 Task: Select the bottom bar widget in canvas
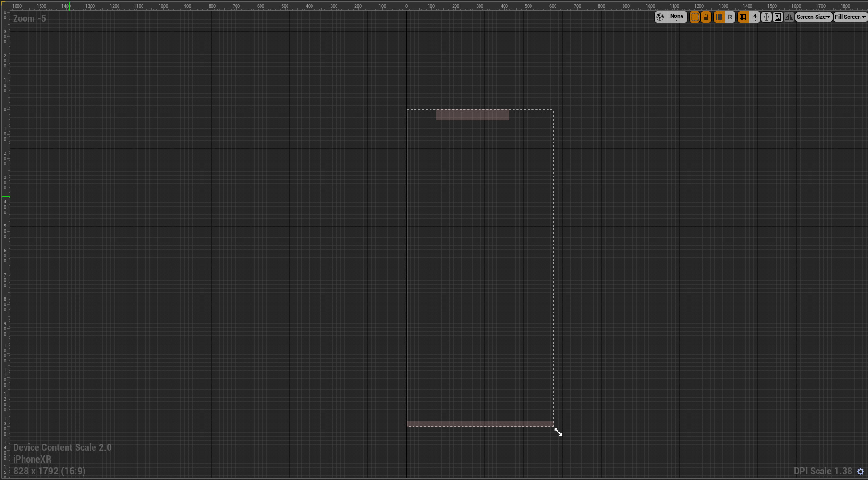pyautogui.click(x=480, y=424)
